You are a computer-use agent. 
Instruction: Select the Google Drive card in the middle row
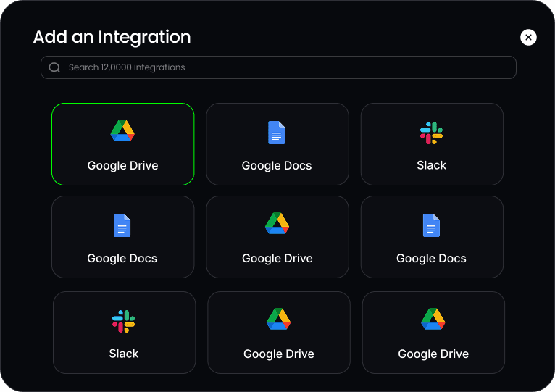click(277, 237)
